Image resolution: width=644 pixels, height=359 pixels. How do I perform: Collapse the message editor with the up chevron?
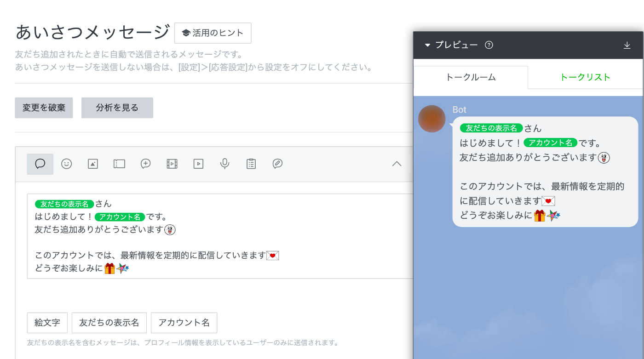point(397,164)
